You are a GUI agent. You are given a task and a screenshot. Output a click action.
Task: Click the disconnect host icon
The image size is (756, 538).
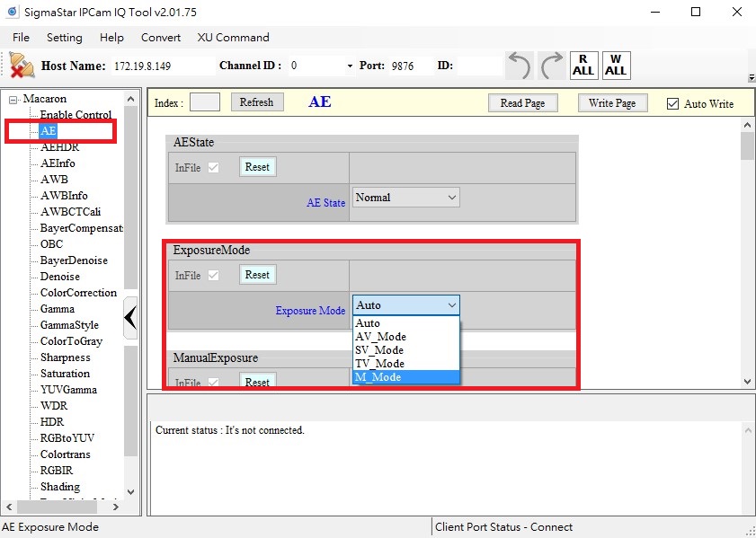tap(22, 66)
